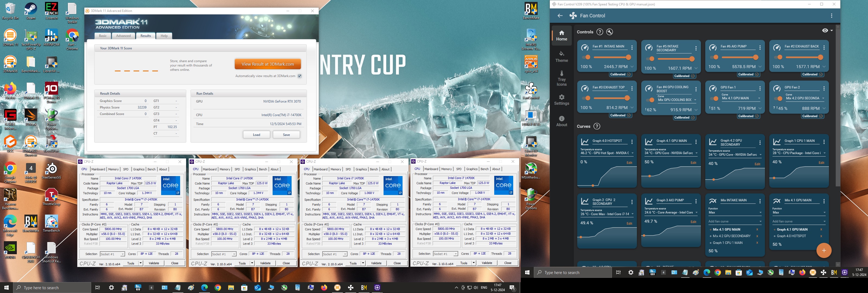Open Recycle Bin on desktop
This screenshot has width=868, height=293.
pyautogui.click(x=10, y=11)
